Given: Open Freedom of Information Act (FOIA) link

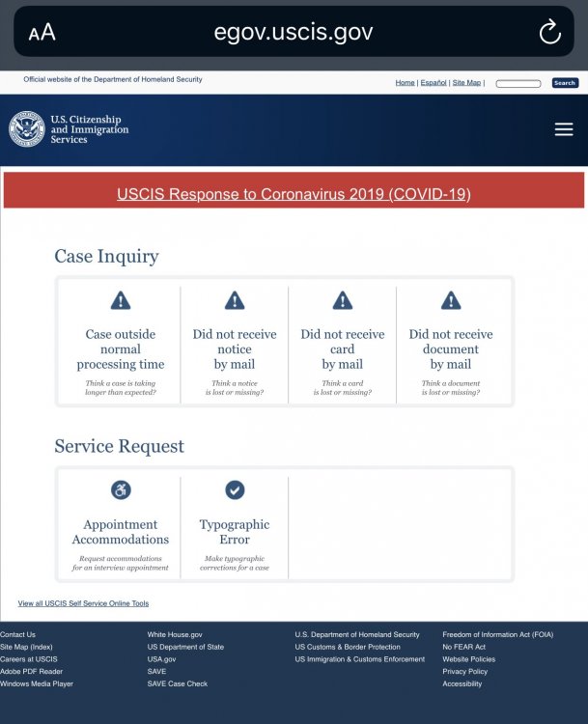Looking at the screenshot, I should (498, 635).
